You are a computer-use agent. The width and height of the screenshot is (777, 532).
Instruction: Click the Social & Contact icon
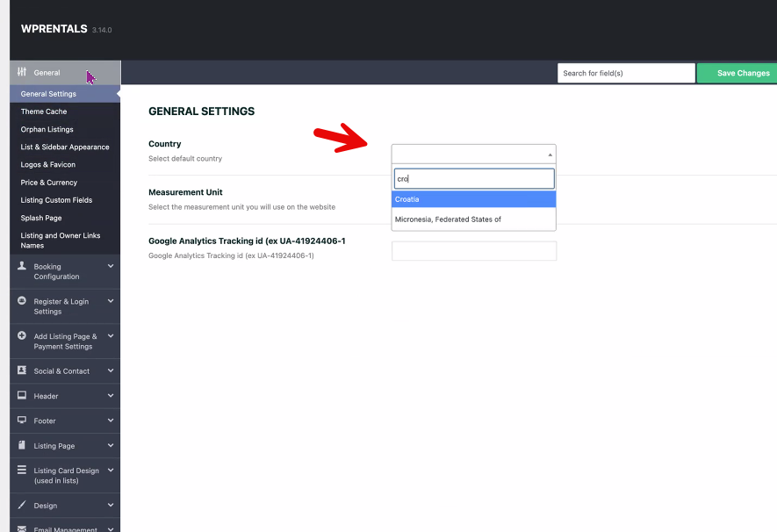(22, 370)
